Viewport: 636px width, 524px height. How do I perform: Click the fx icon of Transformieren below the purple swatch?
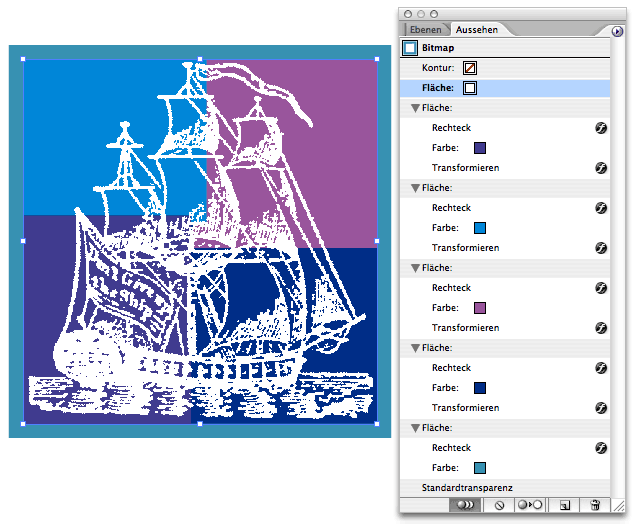pyautogui.click(x=601, y=328)
